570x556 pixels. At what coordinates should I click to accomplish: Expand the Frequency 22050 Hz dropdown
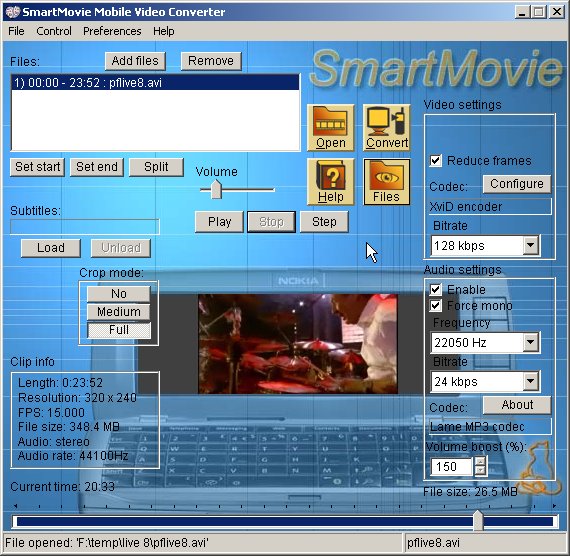530,342
